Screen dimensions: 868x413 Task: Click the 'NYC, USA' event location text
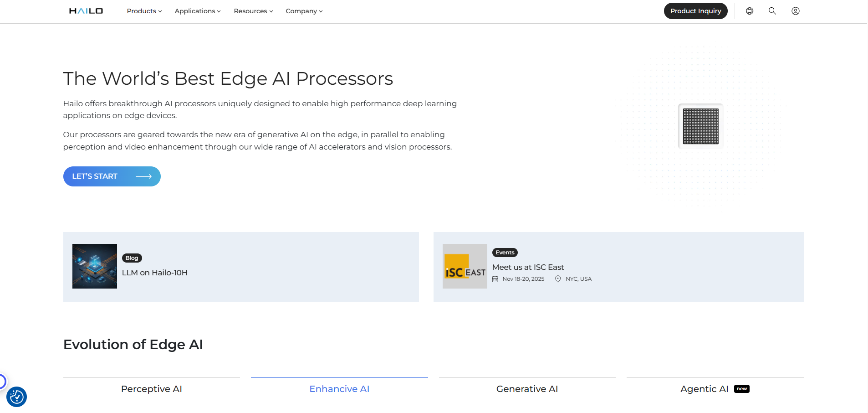tap(578, 279)
